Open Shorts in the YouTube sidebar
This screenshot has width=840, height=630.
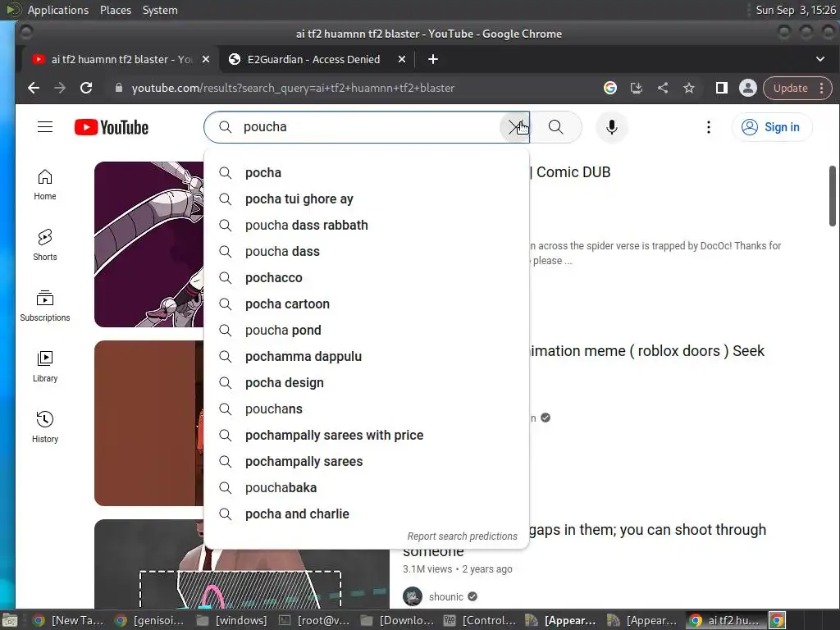tap(45, 245)
